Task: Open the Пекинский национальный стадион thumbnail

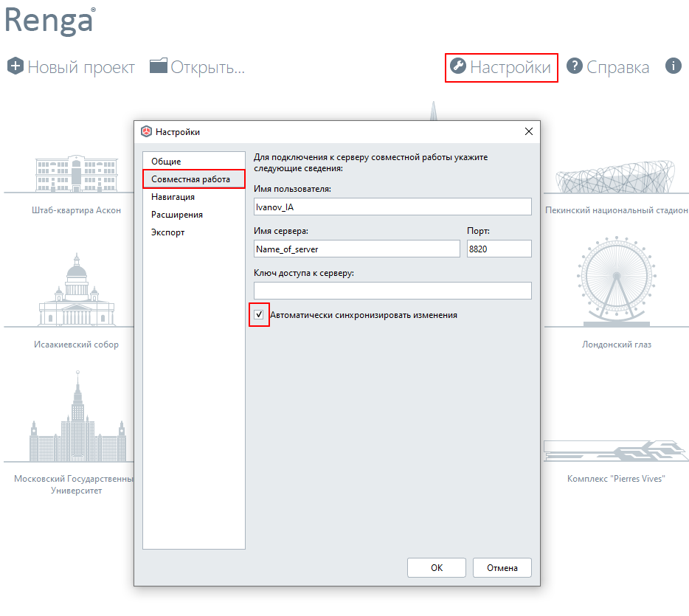Action: [x=615, y=176]
